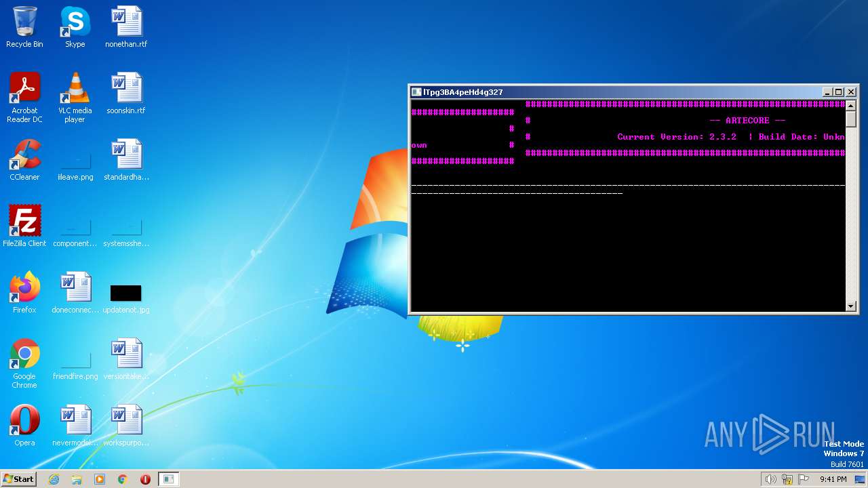The image size is (868, 488).
Task: Select the standardha... document icon
Action: 126,161
